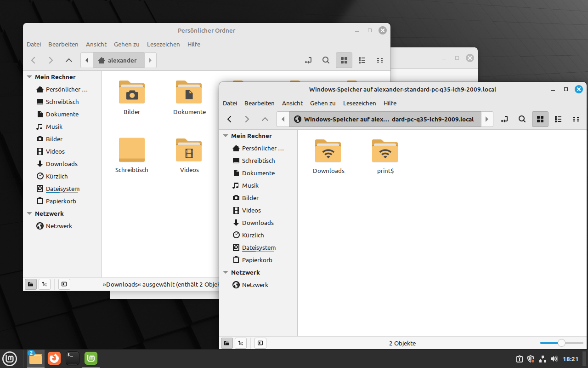588x368 pixels.
Task: Open Datei menu in Windows-Speicher window
Action: (230, 103)
